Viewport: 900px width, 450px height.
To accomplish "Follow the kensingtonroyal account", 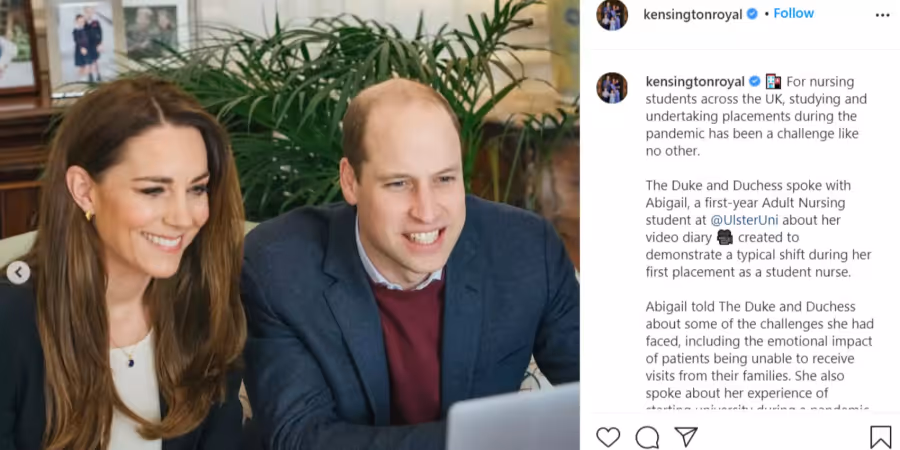I will 794,13.
